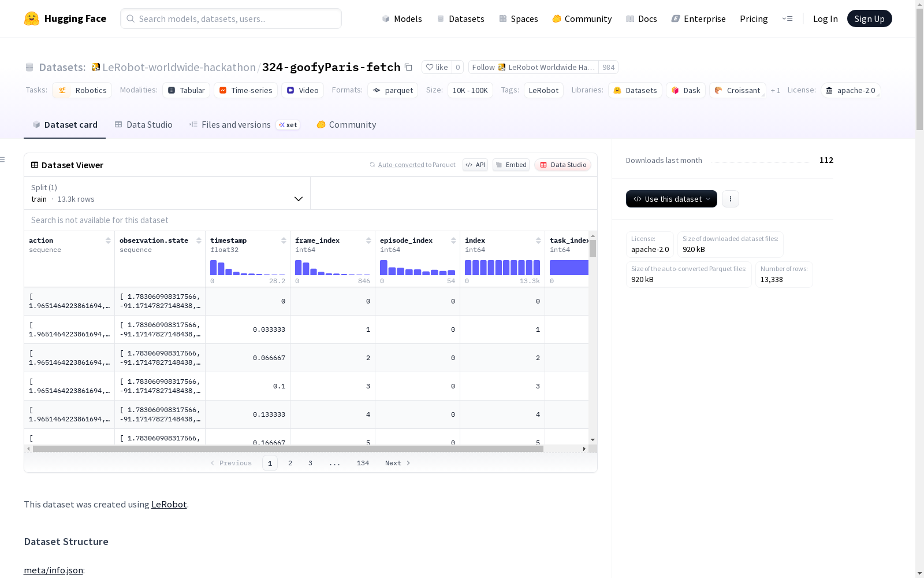
Task: Sort by the episode_index column
Action: (453, 240)
